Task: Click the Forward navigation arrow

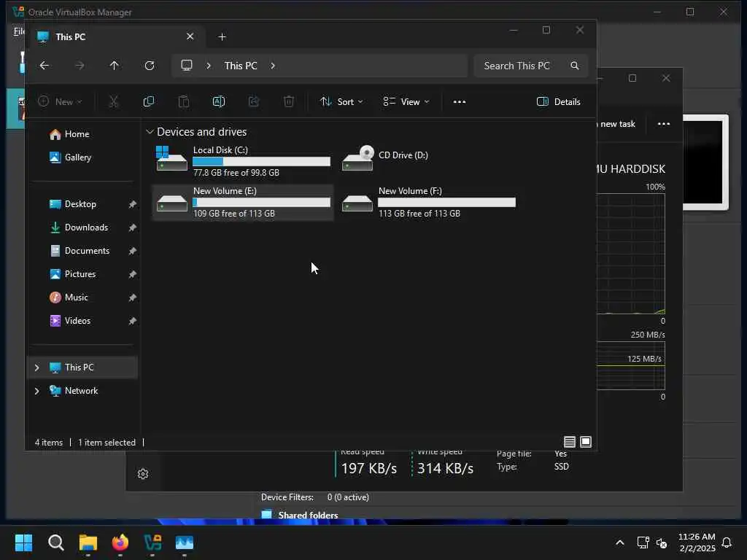Action: click(x=80, y=66)
